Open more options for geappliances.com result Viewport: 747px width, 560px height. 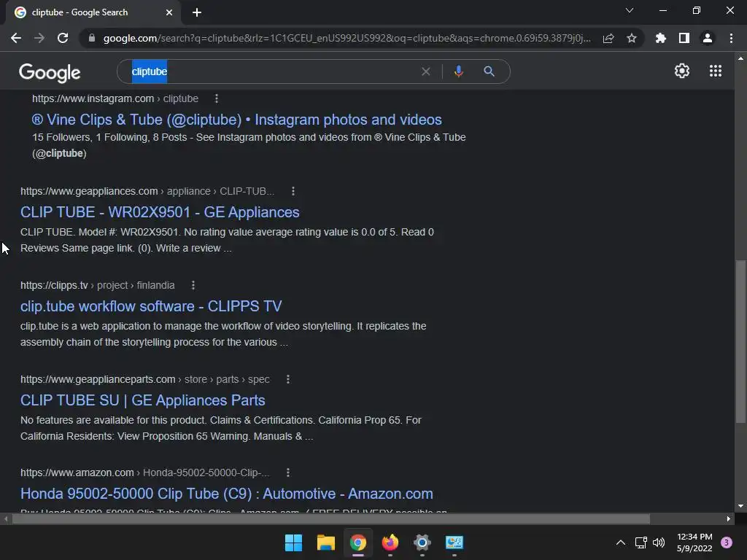click(x=293, y=191)
